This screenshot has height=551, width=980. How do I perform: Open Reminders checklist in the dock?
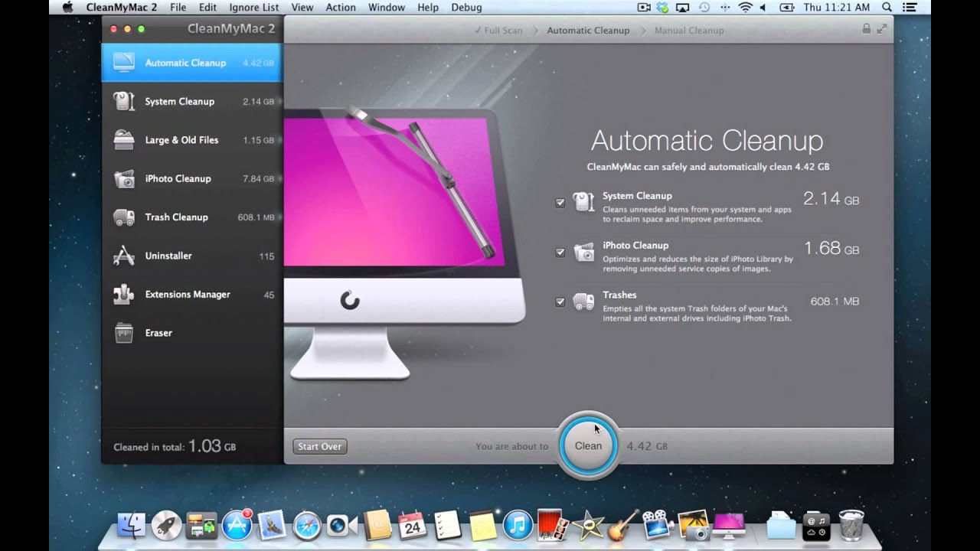[447, 525]
